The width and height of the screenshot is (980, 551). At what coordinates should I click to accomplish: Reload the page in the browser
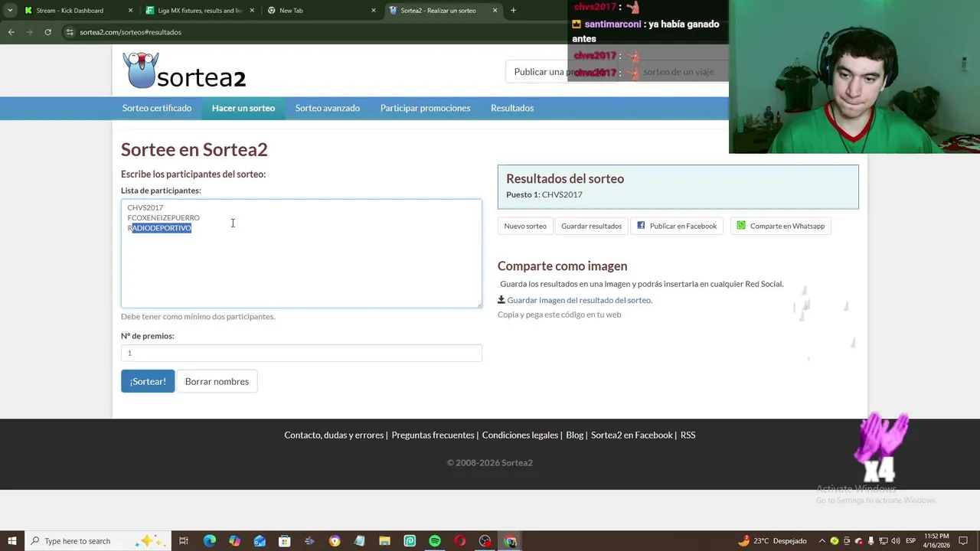[x=47, y=32]
